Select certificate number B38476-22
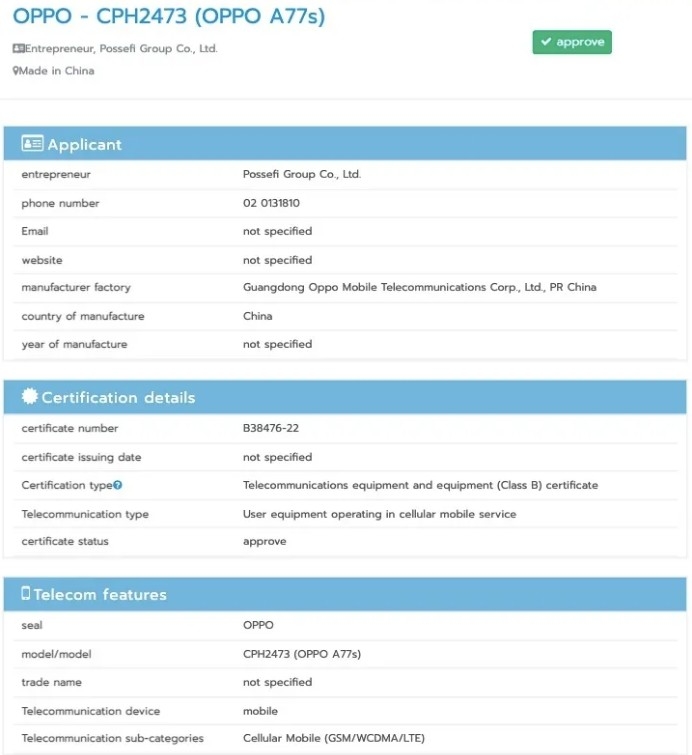Viewport: 692px width, 755px height. click(x=272, y=428)
